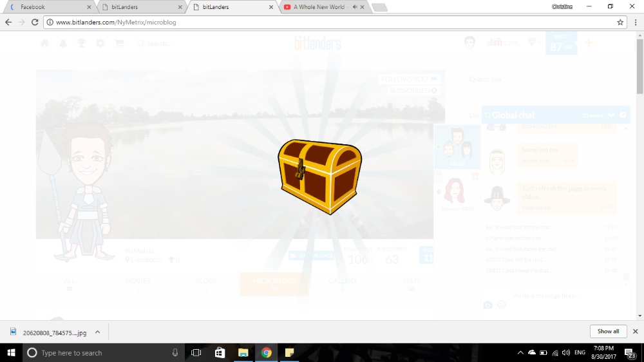
Task: Reload the page
Action: click(35, 22)
